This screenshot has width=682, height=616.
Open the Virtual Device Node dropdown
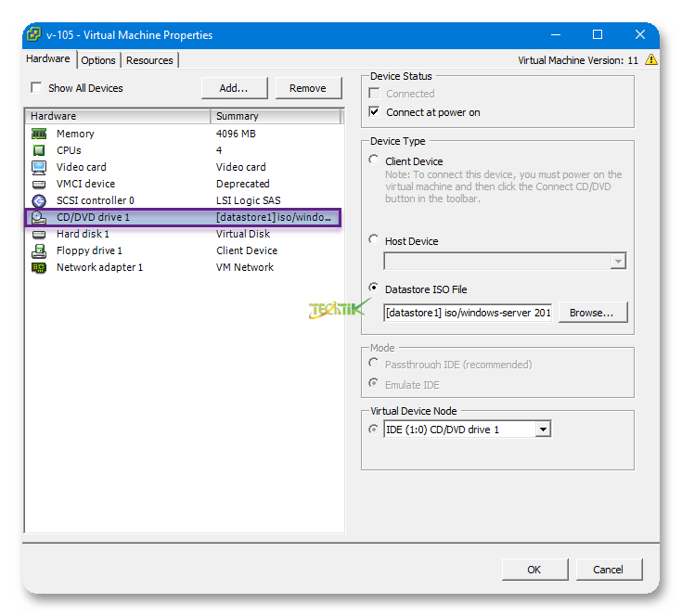tap(543, 430)
